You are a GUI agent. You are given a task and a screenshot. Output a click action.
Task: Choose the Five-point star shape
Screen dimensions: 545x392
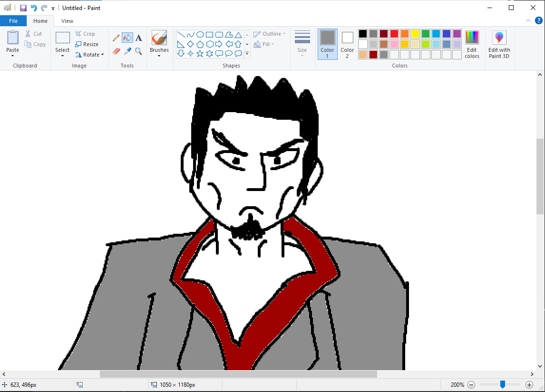[200, 54]
